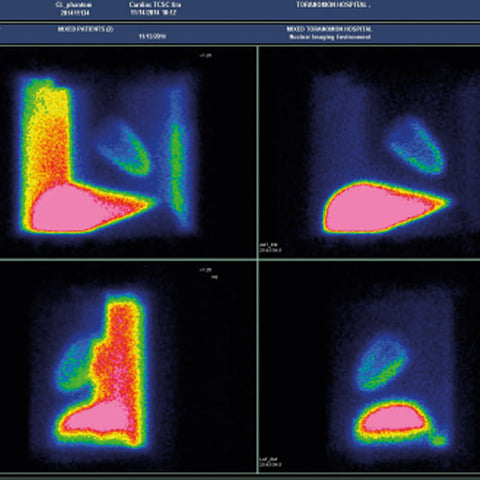Click the CL_phantom patient name in header
480x480 pixels.
click(74, 5)
